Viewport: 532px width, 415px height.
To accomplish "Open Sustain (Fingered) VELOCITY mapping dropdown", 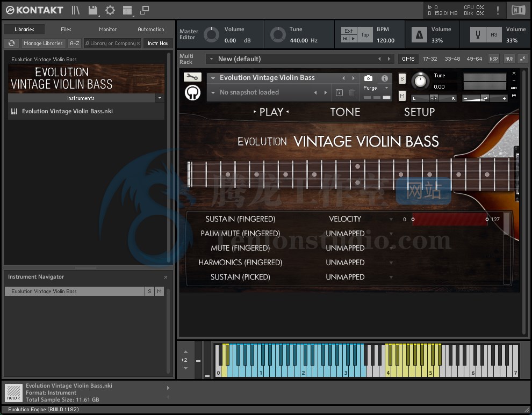I will pyautogui.click(x=391, y=220).
